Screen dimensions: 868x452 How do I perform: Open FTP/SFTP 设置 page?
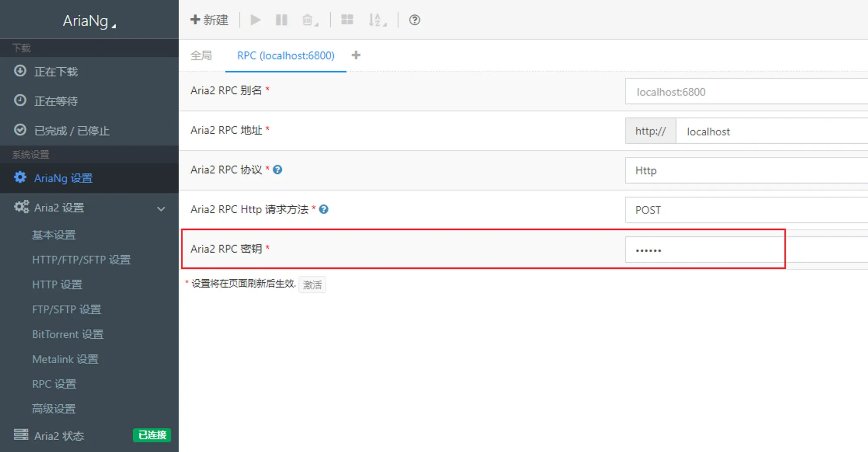coord(66,309)
